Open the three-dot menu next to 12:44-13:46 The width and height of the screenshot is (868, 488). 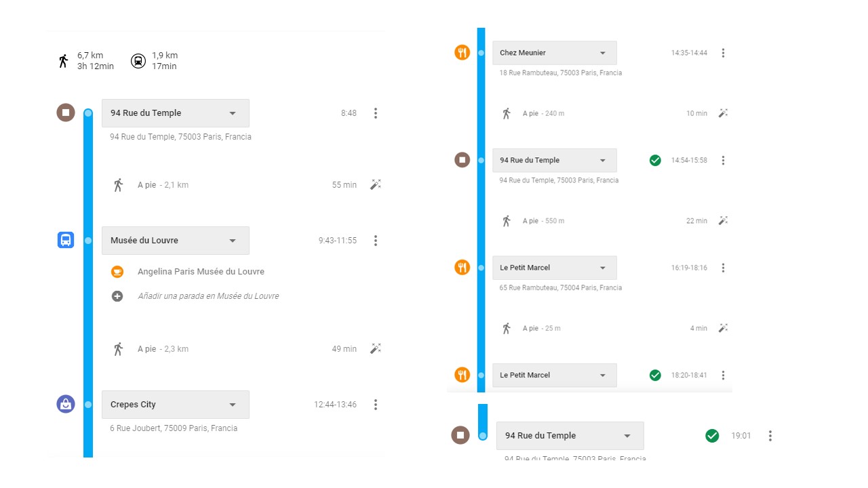[376, 405]
